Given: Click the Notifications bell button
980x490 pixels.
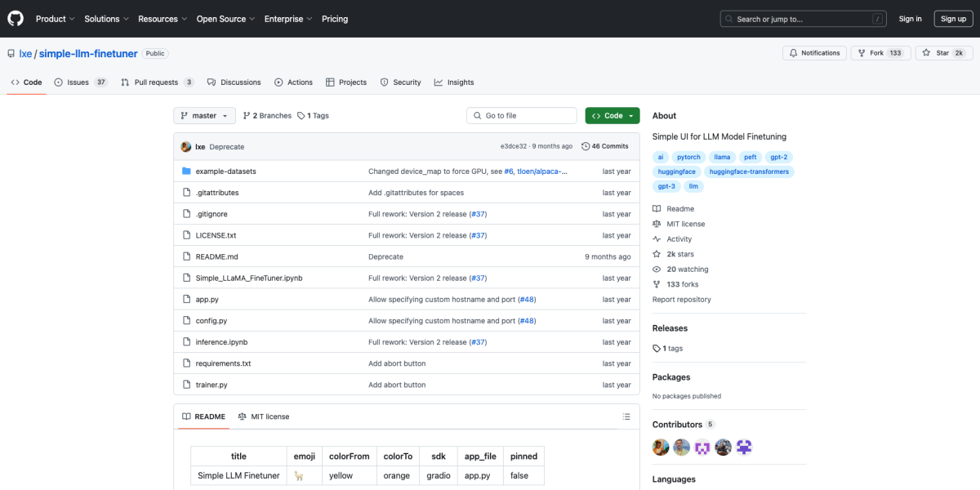Looking at the screenshot, I should (x=814, y=53).
